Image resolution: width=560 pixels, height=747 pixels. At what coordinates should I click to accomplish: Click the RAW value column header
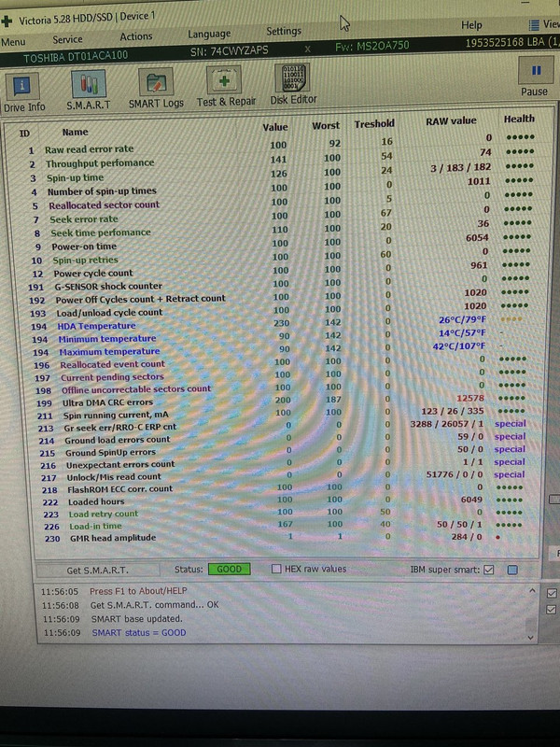451,121
